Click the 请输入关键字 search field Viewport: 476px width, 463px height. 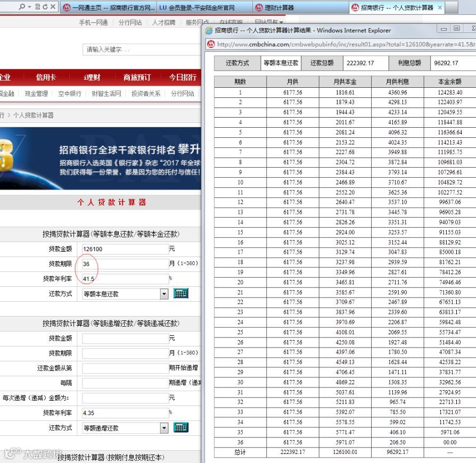(142, 49)
